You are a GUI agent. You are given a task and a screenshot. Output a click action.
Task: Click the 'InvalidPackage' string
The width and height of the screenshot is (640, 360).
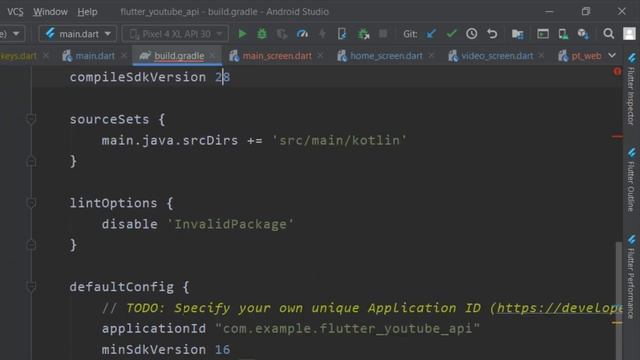tap(231, 224)
